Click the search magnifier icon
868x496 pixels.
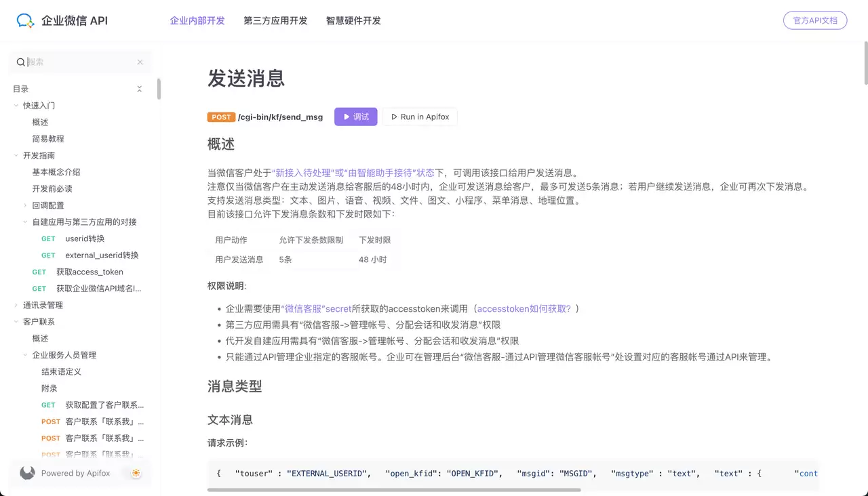pos(20,62)
